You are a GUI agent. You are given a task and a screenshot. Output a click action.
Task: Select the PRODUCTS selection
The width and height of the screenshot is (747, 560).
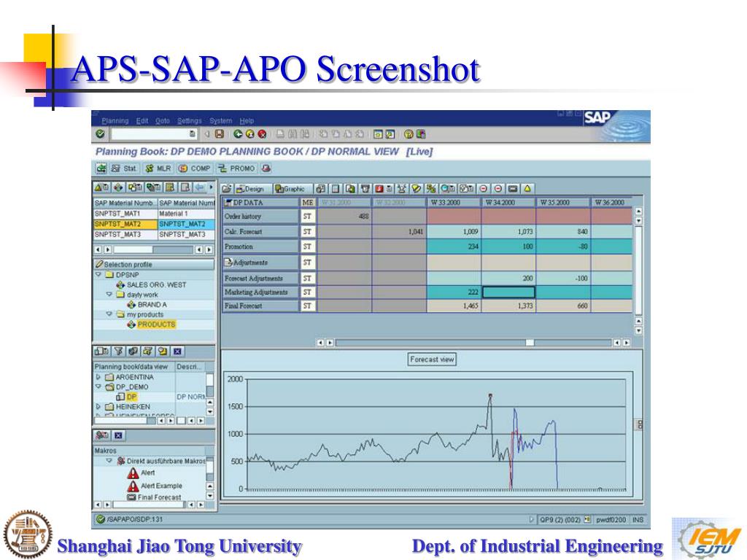click(156, 324)
